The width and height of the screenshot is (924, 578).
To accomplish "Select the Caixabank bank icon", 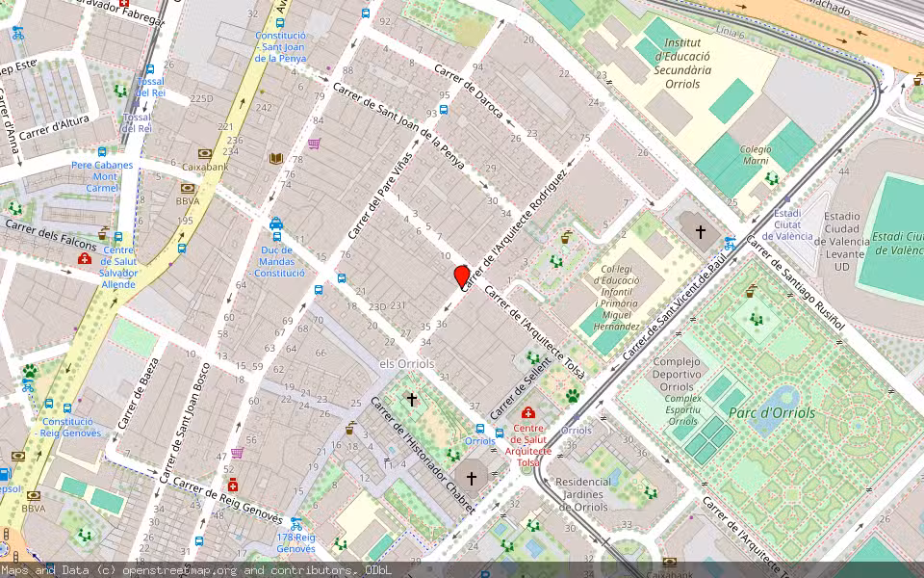I will [x=204, y=153].
